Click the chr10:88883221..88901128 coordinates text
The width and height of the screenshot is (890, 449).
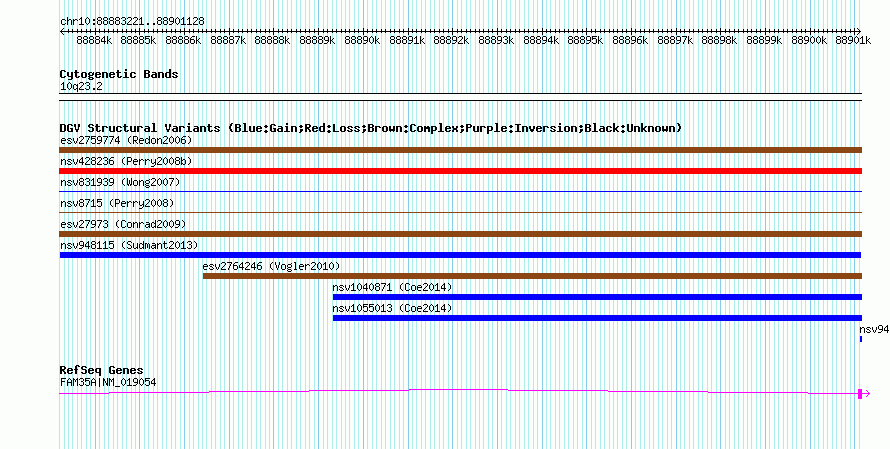(x=132, y=21)
